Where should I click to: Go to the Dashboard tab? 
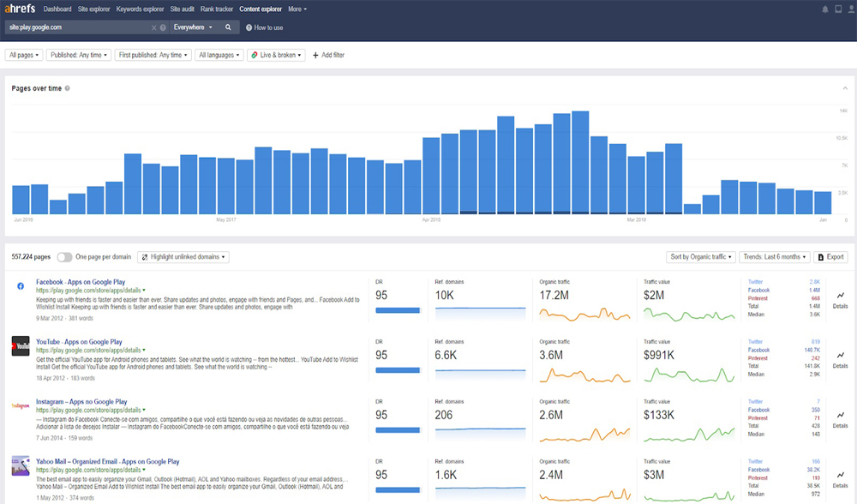[57, 9]
